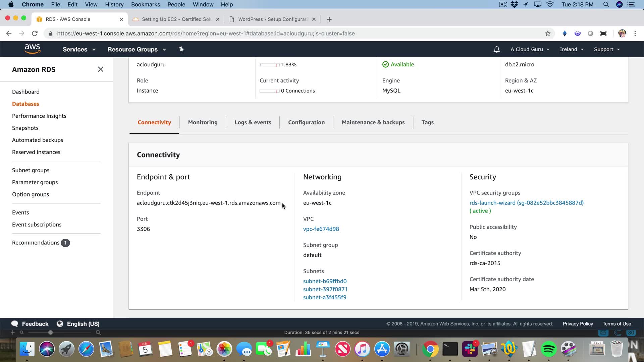Expand the Services dropdown menu
The image size is (644, 362).
coord(79,49)
